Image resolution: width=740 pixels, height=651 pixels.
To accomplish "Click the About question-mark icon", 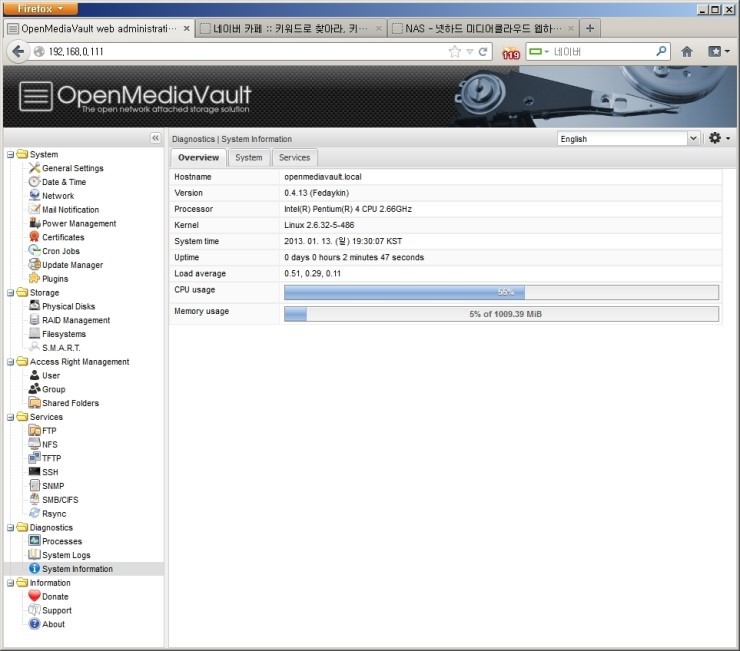I will [x=34, y=624].
